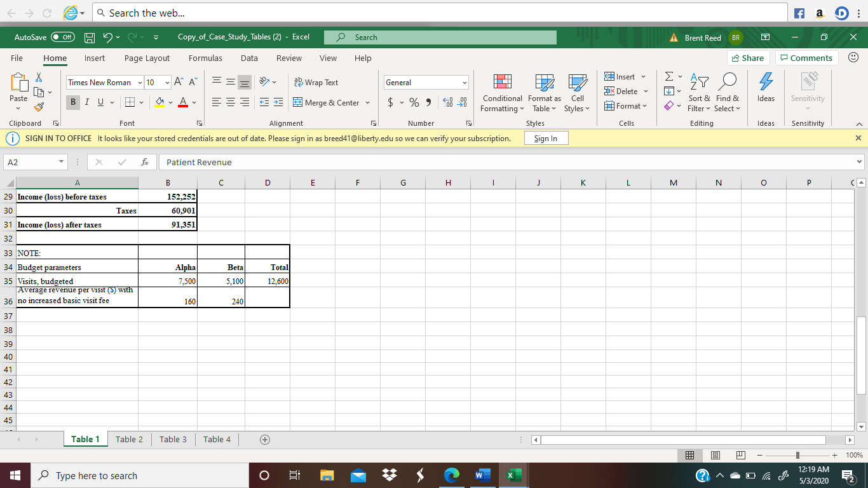Open Format as Table dropdown
Image resolution: width=868 pixels, height=488 pixels.
coord(545,92)
